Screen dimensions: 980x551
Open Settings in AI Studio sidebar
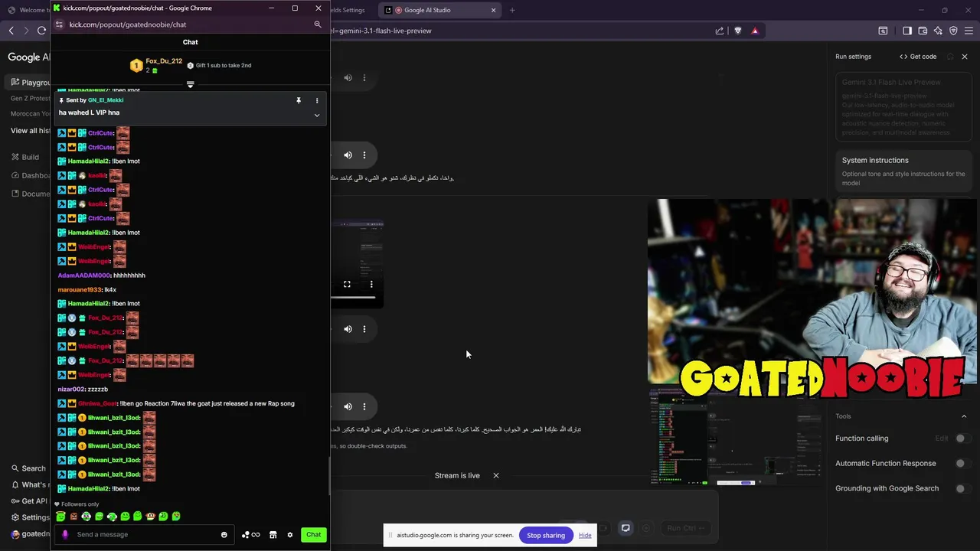pyautogui.click(x=30, y=517)
